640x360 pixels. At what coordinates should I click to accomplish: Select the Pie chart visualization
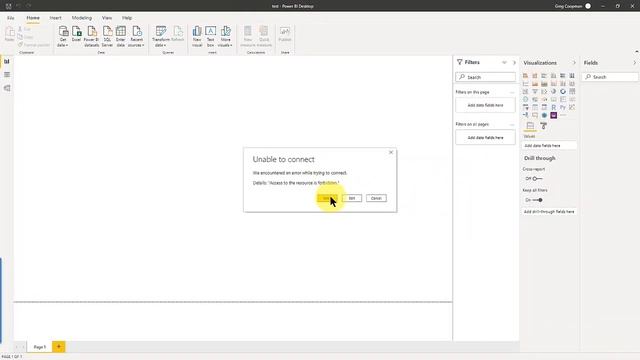[553, 91]
